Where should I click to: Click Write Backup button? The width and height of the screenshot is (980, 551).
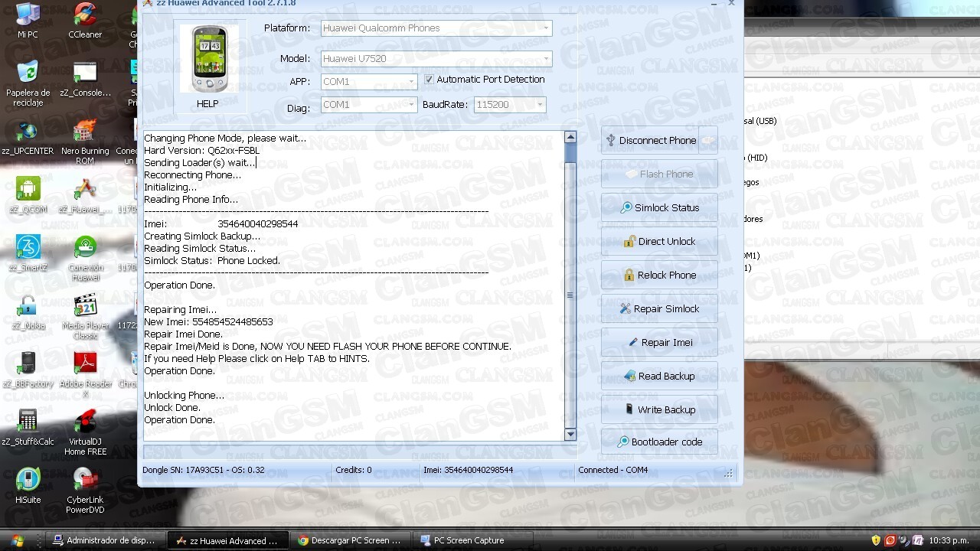point(659,410)
